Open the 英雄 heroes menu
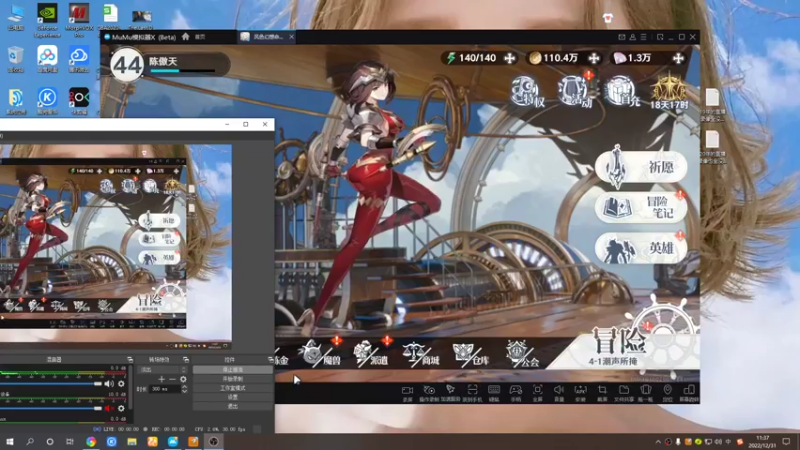The height and width of the screenshot is (450, 800). click(x=641, y=248)
